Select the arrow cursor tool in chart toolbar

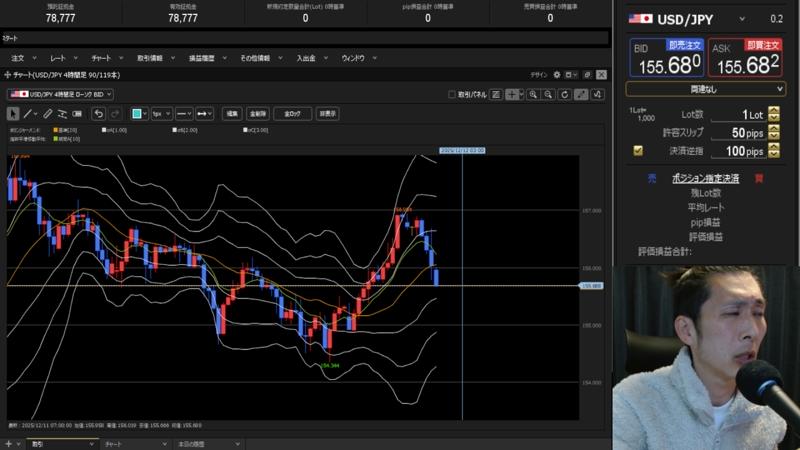tap(13, 113)
